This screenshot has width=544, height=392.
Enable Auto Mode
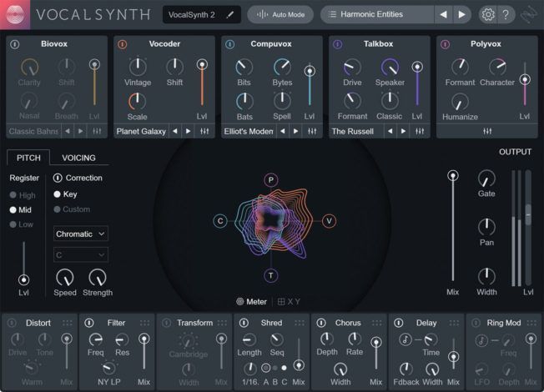[x=280, y=14]
